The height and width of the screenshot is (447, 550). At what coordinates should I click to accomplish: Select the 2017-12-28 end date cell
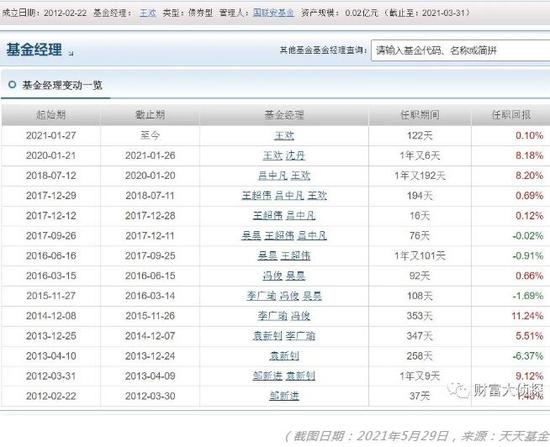[x=150, y=215]
